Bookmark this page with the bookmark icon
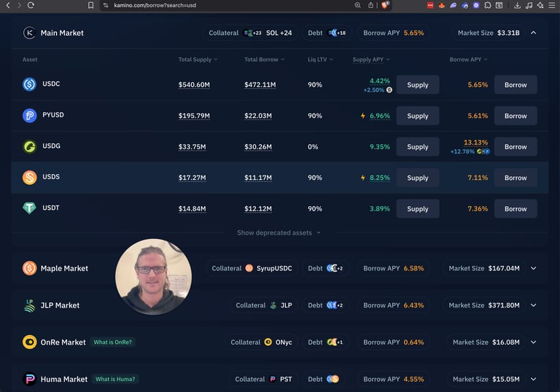The height and width of the screenshot is (392, 560). 90,5
